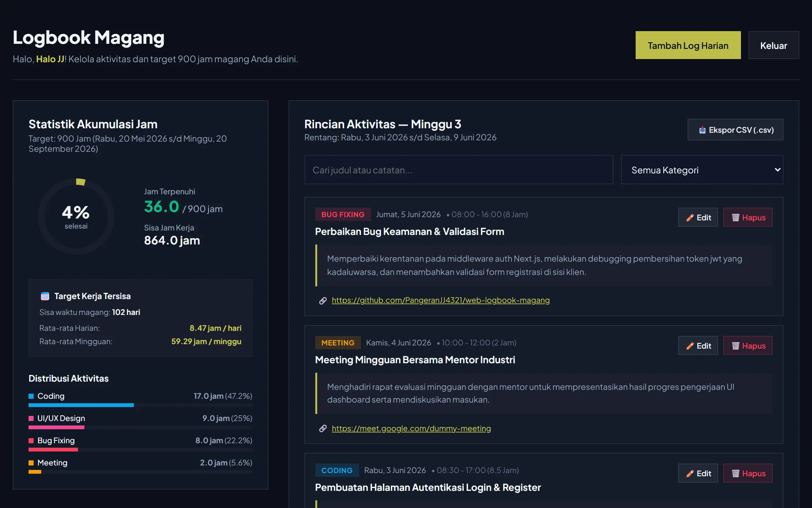Click the 9.0 jam (25%) UI/UX value
Screen dimensions: 812x508
[227, 418]
